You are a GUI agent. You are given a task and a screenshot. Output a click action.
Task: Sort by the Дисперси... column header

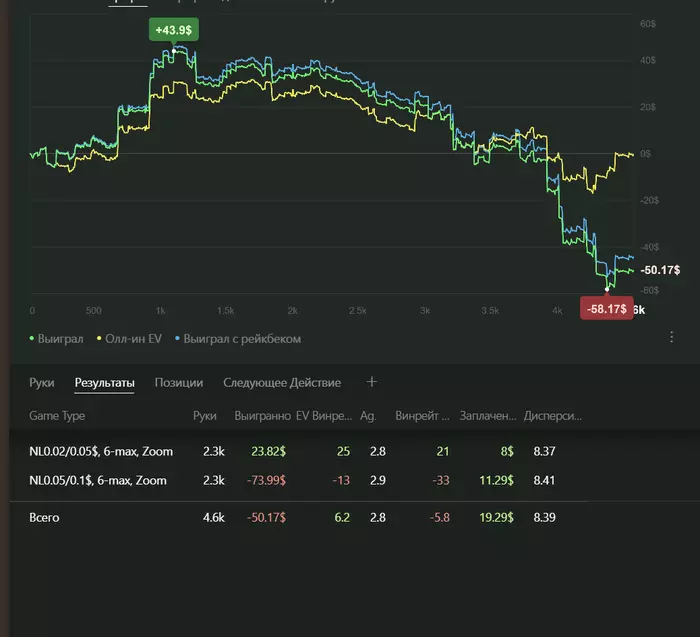pyautogui.click(x=553, y=416)
